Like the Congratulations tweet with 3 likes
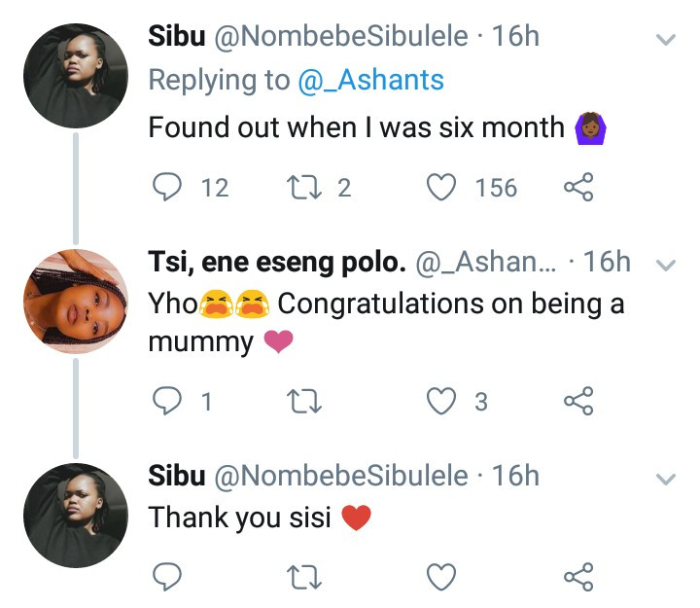This screenshot has width=700, height=608. [x=441, y=401]
